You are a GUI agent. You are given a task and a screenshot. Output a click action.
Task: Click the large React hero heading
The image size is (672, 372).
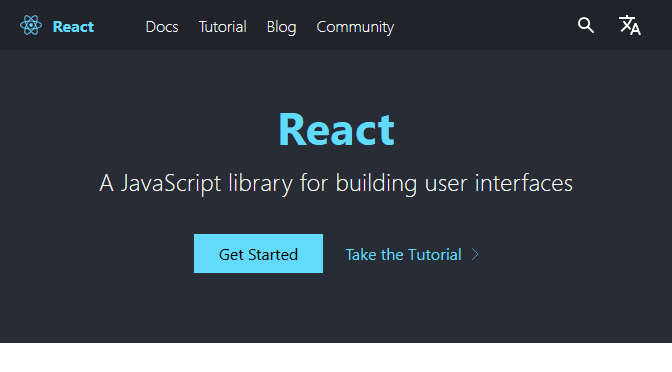tap(336, 129)
